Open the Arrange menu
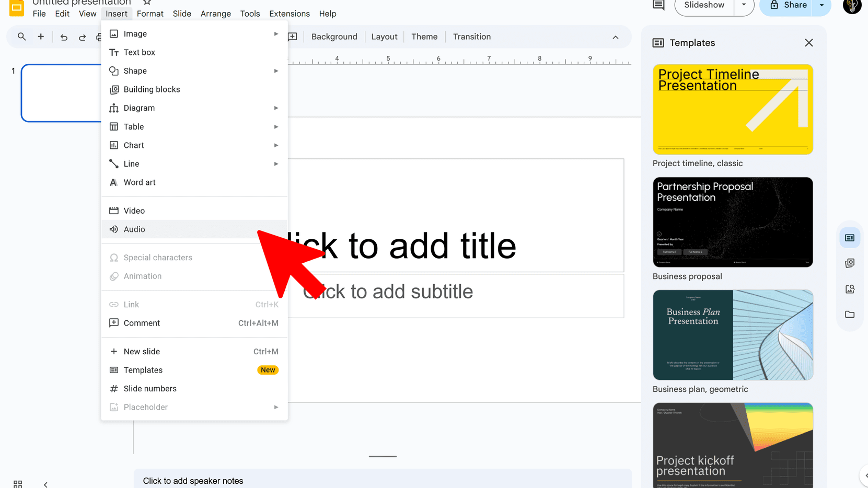This screenshot has width=868, height=488. click(216, 14)
